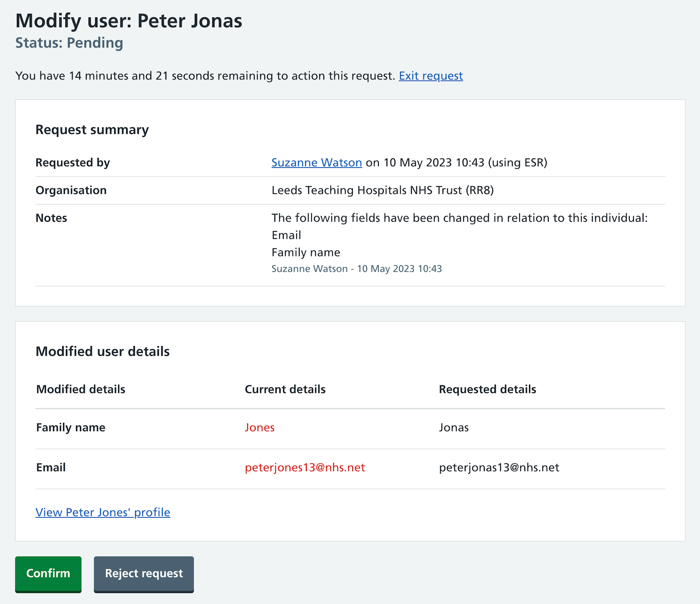
Task: Click the 'Family name' line in Notes
Action: click(306, 252)
